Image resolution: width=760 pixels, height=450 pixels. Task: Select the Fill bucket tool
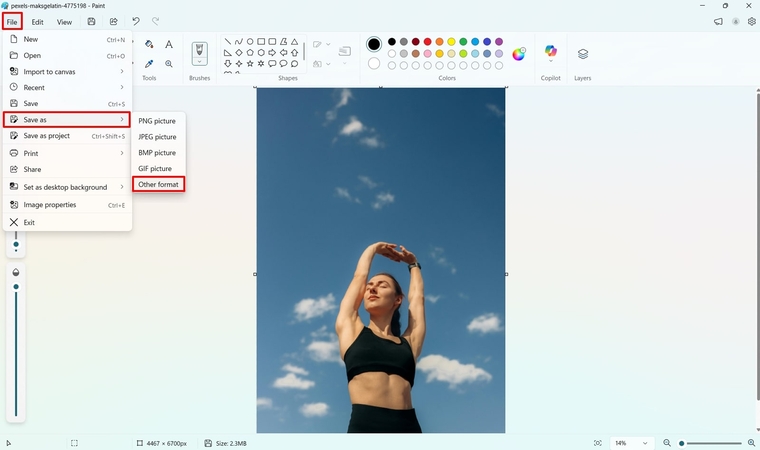(149, 44)
